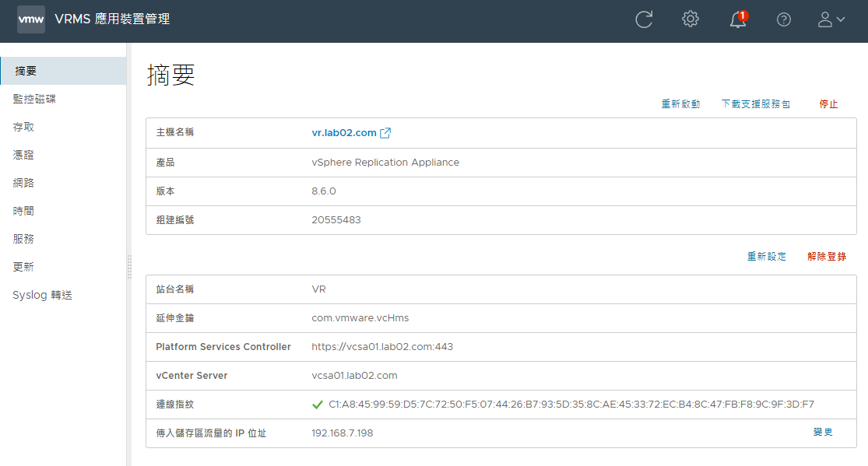Click the https://vcsa01.lab02.com:443 value
This screenshot has height=466, width=868.
[x=382, y=347]
